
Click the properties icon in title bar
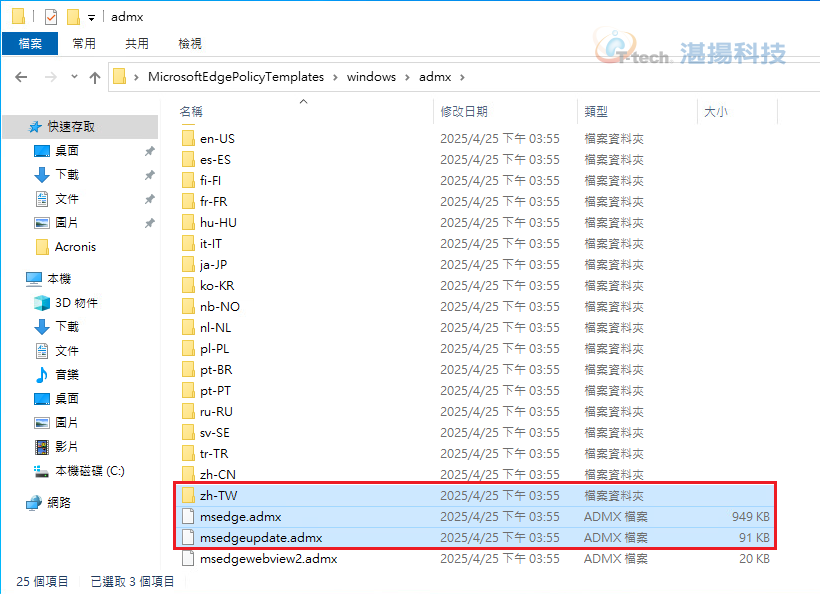51,17
